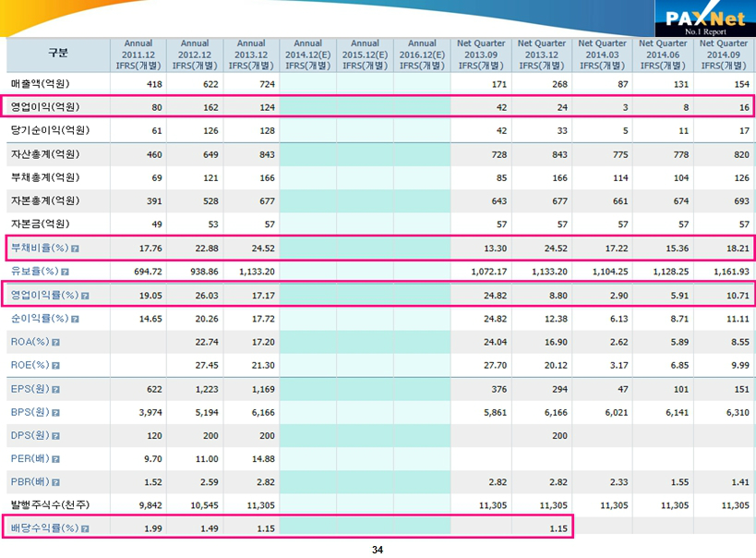Screen dimensions: 756x558
Task: Click the help icon next to PER(배)
Action: pos(54,459)
